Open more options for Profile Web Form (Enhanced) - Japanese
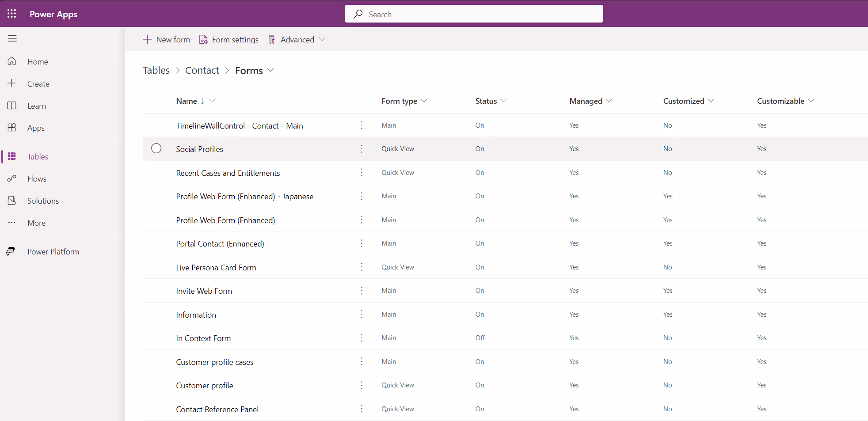 coord(362,196)
